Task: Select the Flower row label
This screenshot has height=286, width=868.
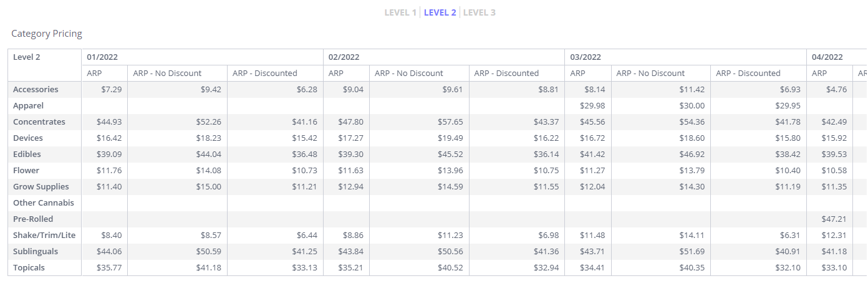Action: 26,171
